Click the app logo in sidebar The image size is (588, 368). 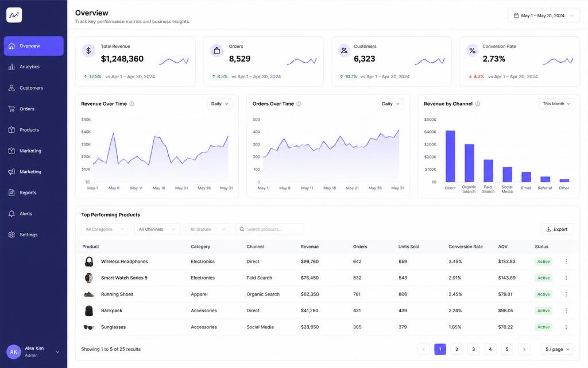[14, 15]
